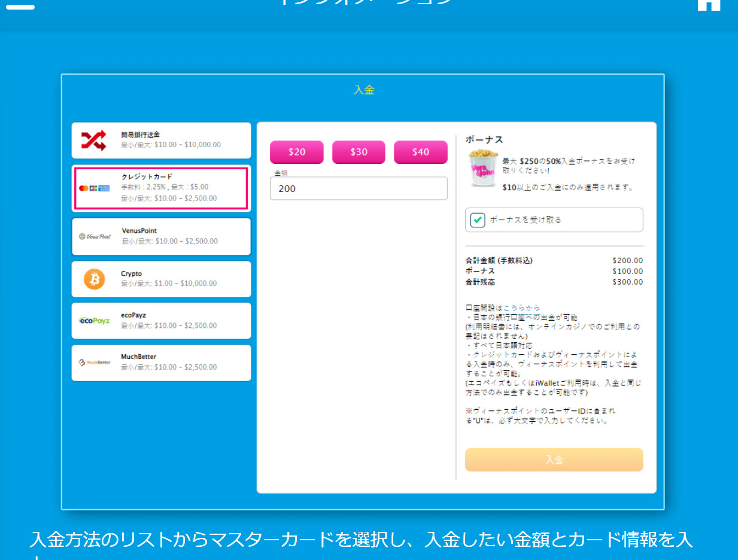Image resolution: width=738 pixels, height=560 pixels.
Task: Choose the $20 quick amount button
Action: tap(297, 152)
